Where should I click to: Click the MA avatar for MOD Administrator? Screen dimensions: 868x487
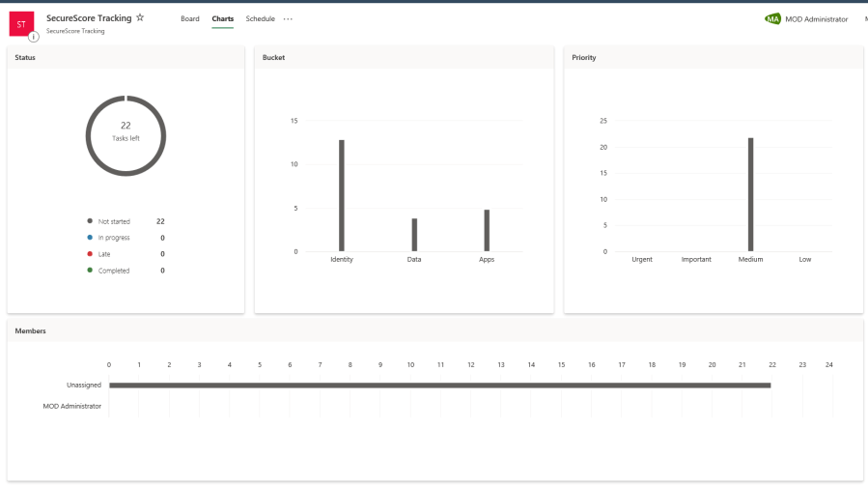(x=772, y=19)
